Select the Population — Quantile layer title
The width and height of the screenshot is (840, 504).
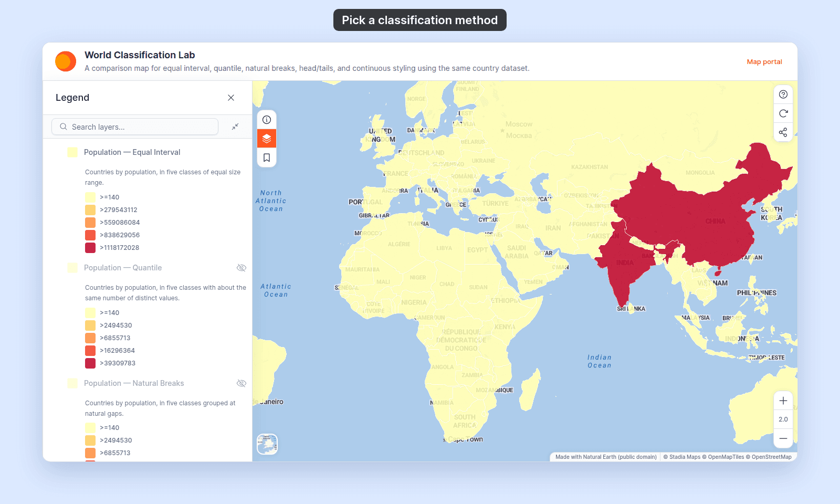(x=123, y=268)
